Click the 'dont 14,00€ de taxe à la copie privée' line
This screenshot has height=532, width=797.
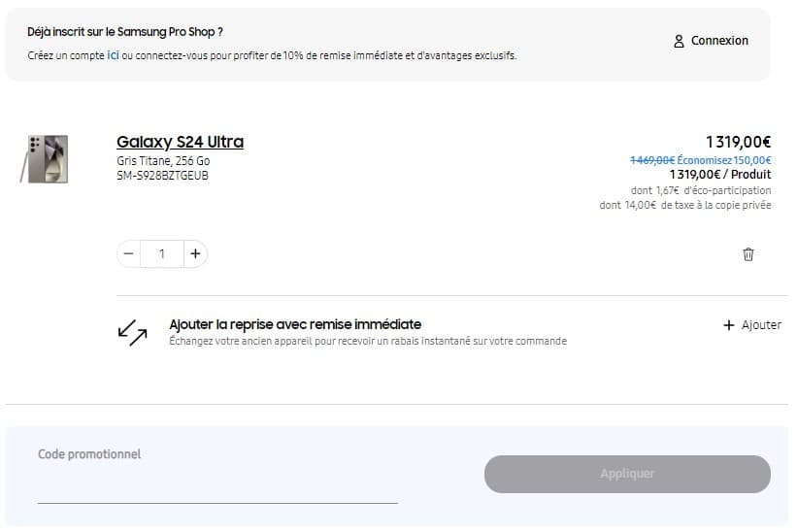[x=685, y=205]
